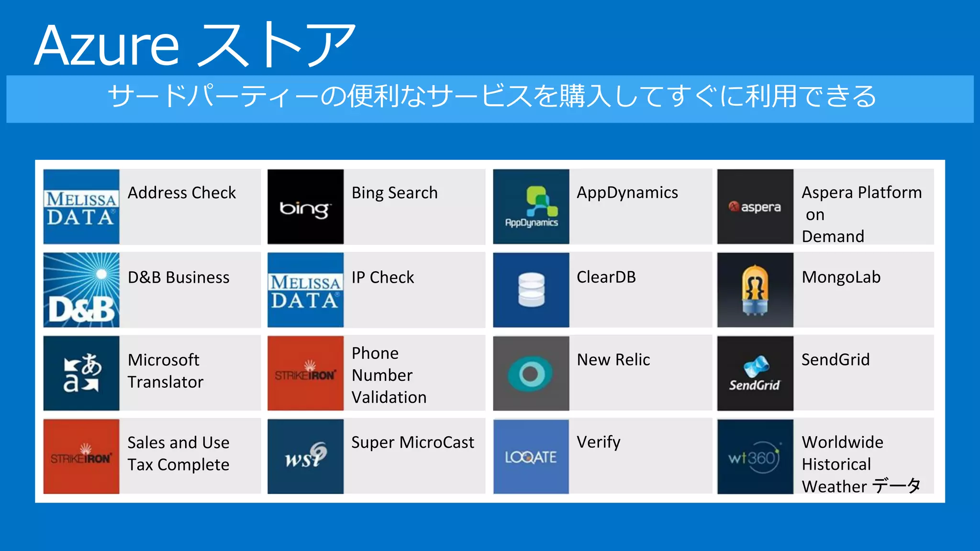
Task: Click the Azure ストア title
Action: point(196,44)
